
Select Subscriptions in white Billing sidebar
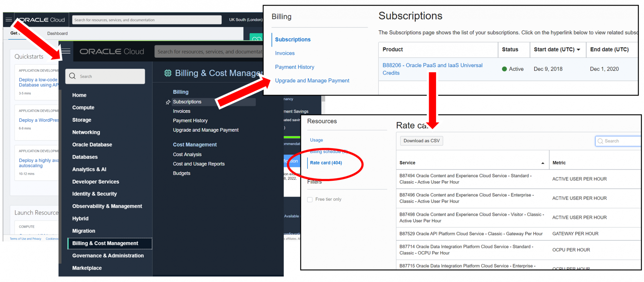pyautogui.click(x=293, y=40)
